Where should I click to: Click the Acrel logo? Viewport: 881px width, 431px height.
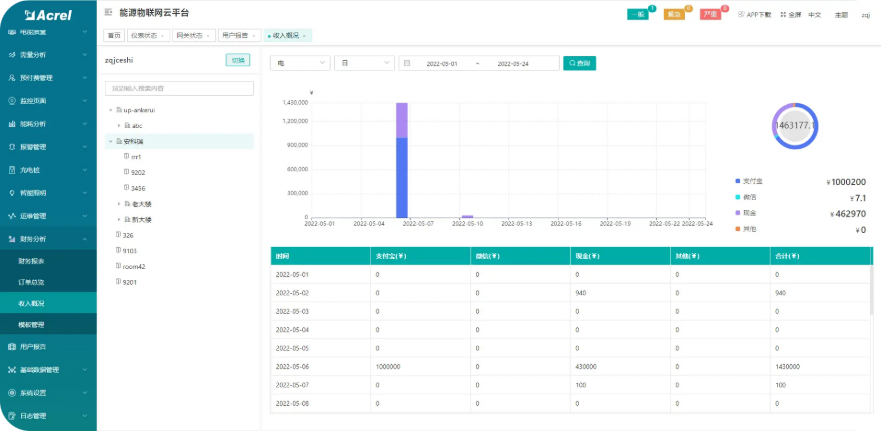click(x=48, y=15)
